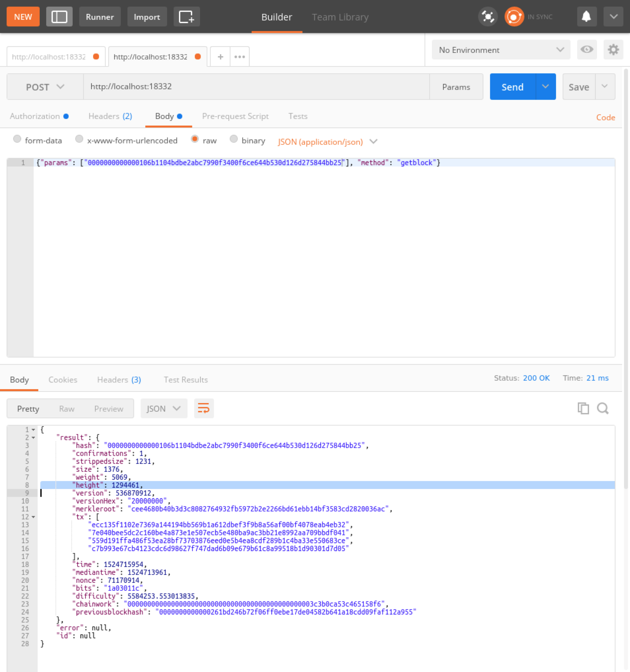Send the request

coord(512,87)
